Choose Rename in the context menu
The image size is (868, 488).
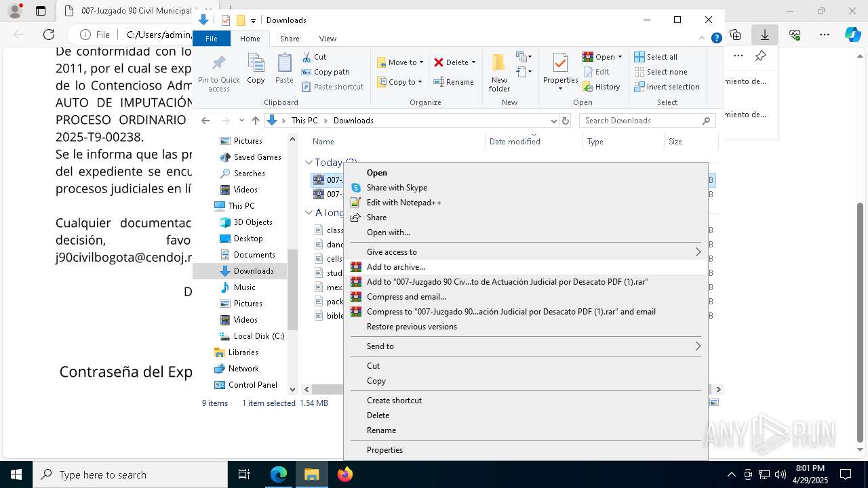(526, 430)
